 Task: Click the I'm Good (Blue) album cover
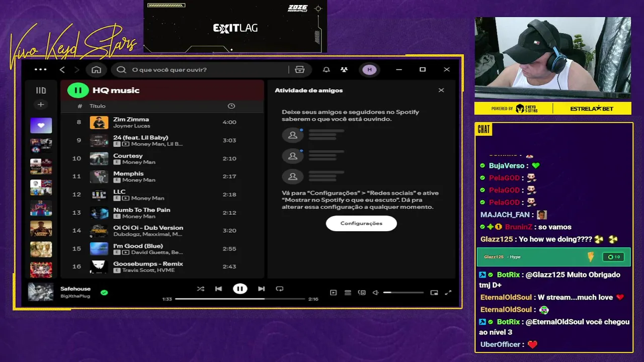tap(99, 249)
